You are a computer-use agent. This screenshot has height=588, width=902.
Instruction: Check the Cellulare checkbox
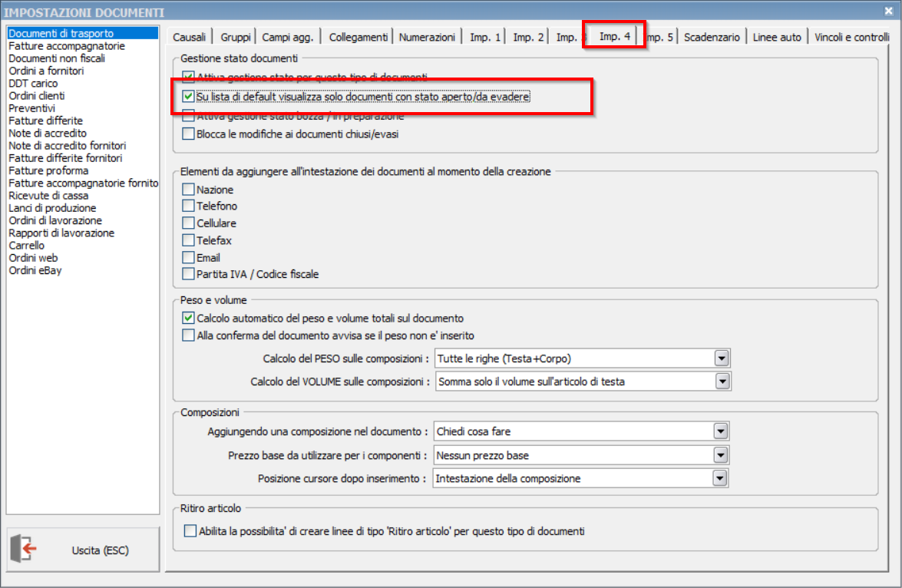pos(188,223)
